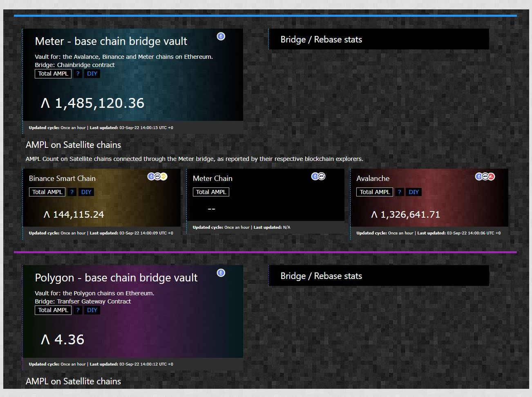Open DIY on Polygon vault card
532x397 pixels.
tap(92, 310)
